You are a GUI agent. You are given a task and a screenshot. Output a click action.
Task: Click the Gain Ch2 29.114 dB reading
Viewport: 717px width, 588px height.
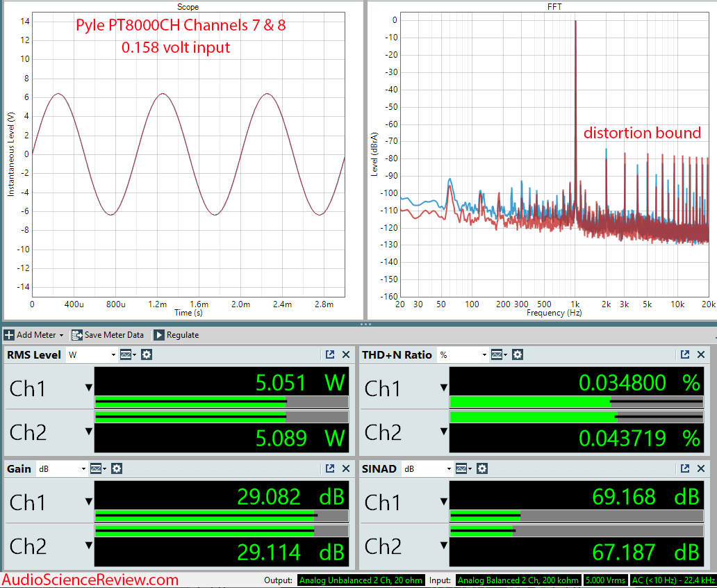pos(290,552)
